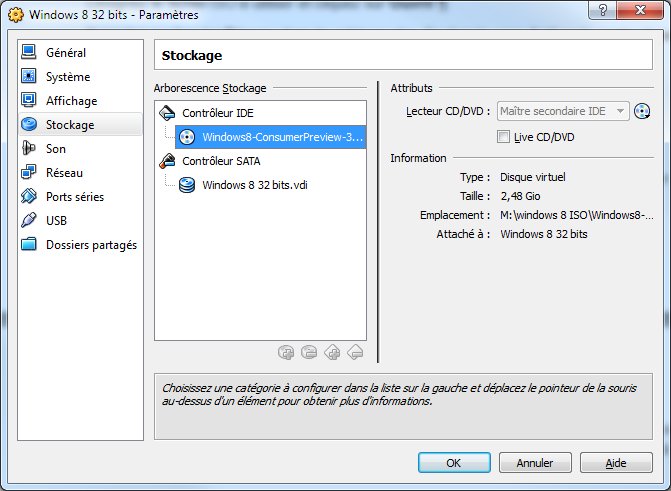Click the Général monitor icon
This screenshot has height=491, width=671.
tap(29, 52)
